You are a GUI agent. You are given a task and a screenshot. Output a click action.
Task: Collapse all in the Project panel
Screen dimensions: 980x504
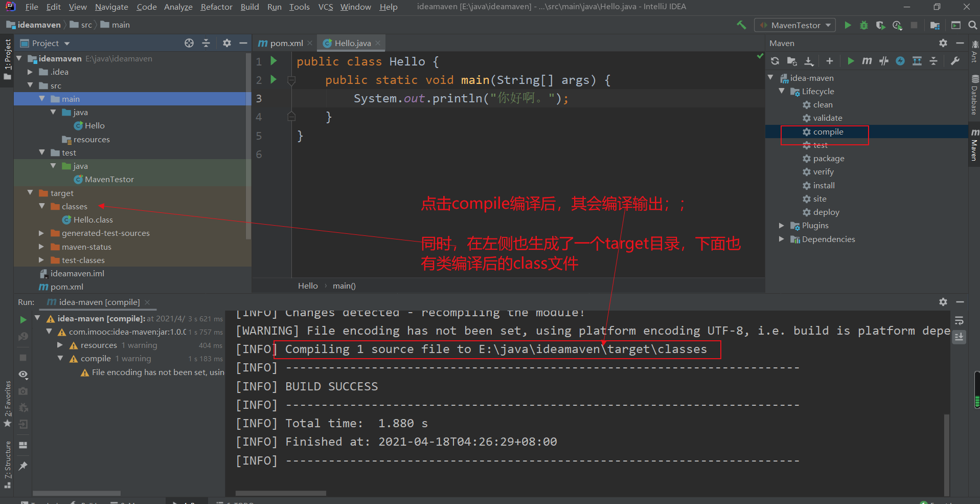point(206,43)
